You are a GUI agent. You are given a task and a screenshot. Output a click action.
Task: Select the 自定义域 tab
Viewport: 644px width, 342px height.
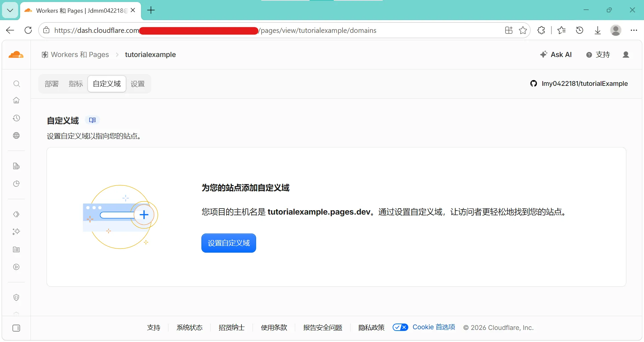(x=107, y=84)
